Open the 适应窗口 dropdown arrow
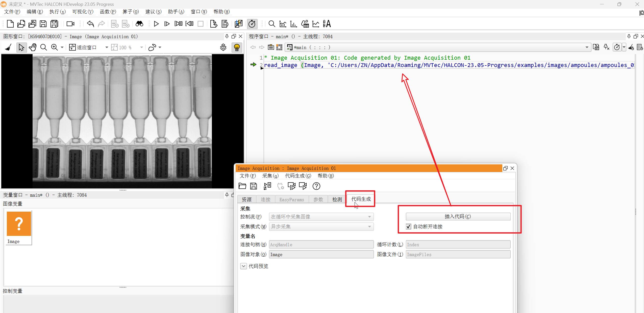Screen dimensions: 644x313 click(107, 47)
